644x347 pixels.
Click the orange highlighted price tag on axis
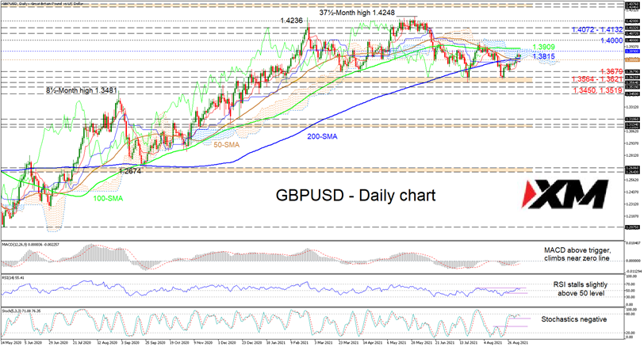633,60
